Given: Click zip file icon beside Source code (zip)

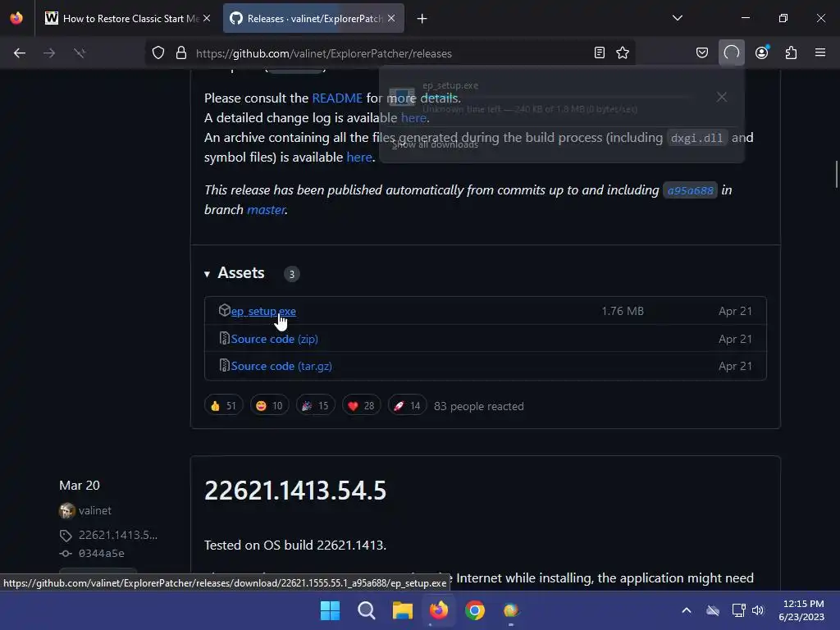Looking at the screenshot, I should click(x=225, y=338).
